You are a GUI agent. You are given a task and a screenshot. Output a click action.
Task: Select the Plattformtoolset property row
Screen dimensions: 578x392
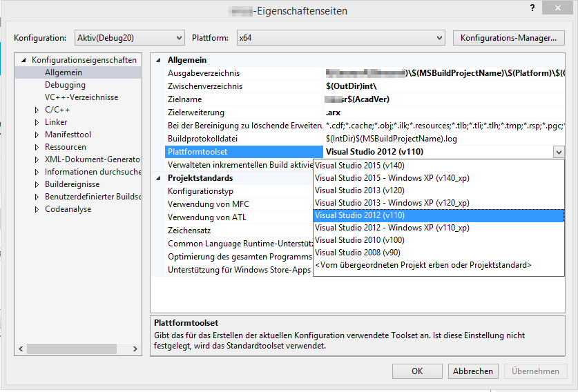[x=244, y=152]
